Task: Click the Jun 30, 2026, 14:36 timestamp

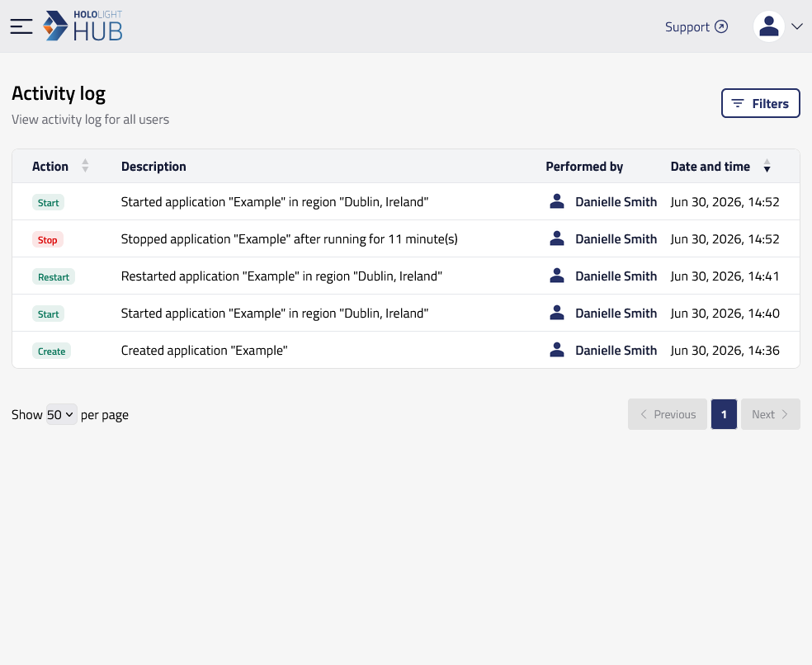Action: [725, 351]
